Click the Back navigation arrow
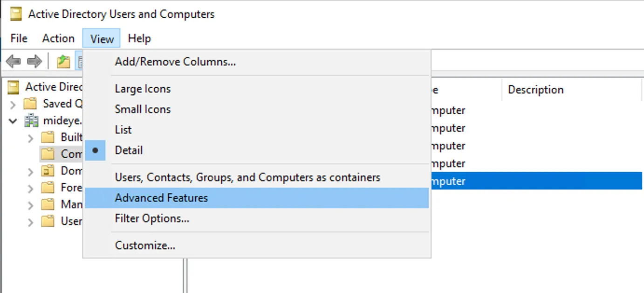 pos(13,61)
